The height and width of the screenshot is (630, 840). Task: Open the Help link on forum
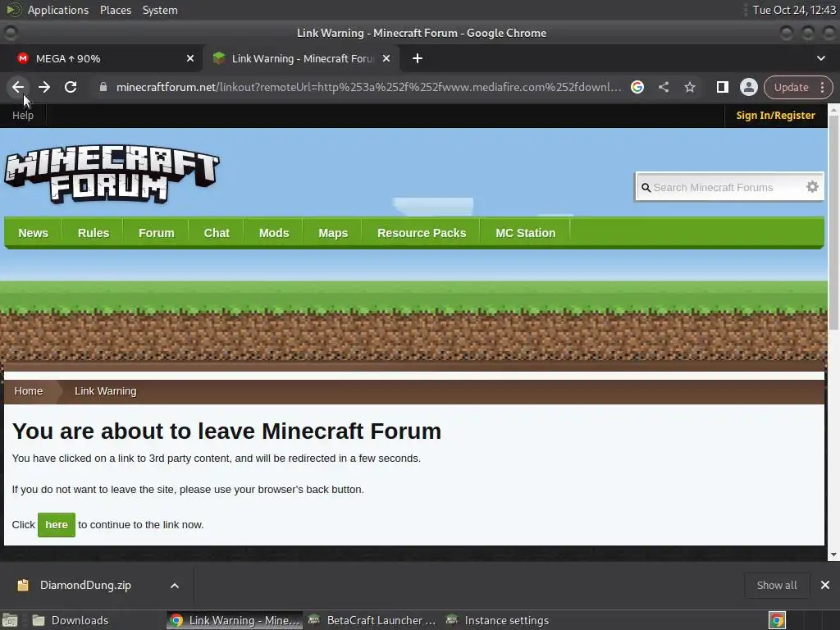(23, 115)
